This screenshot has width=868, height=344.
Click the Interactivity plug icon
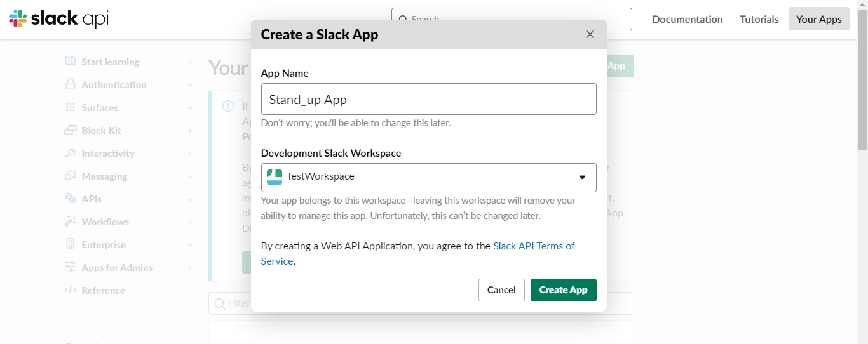[x=71, y=153]
